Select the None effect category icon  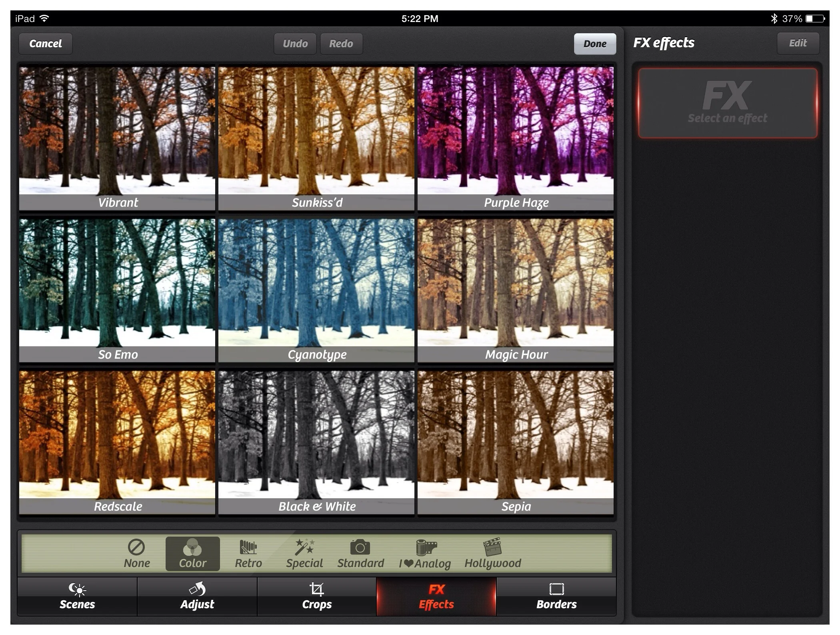(136, 553)
